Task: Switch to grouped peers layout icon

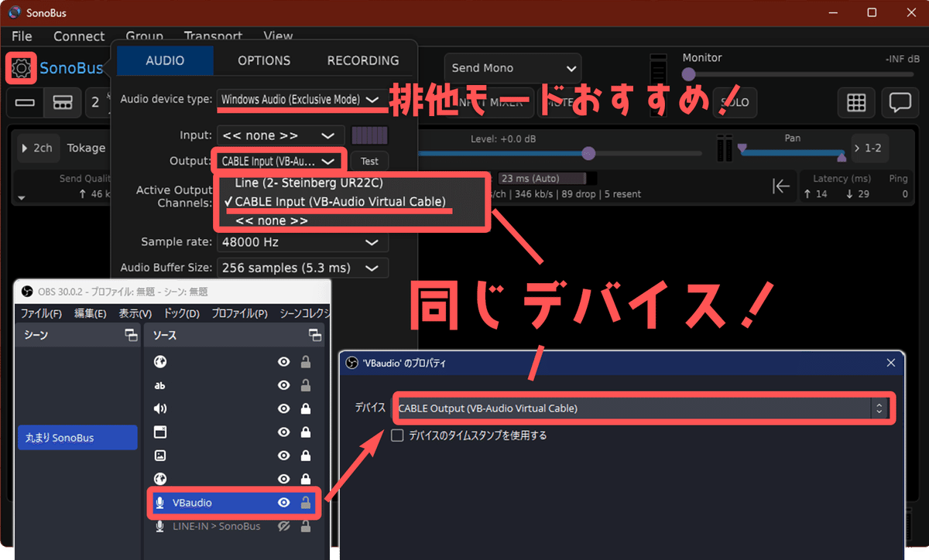Action: (63, 102)
